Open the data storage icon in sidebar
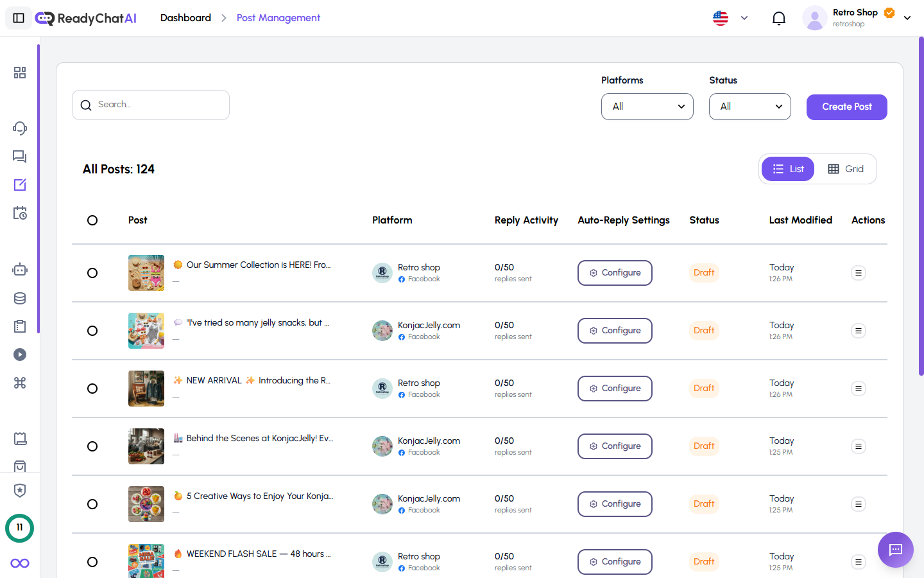Screen dimensions: 924x578 tap(20, 297)
